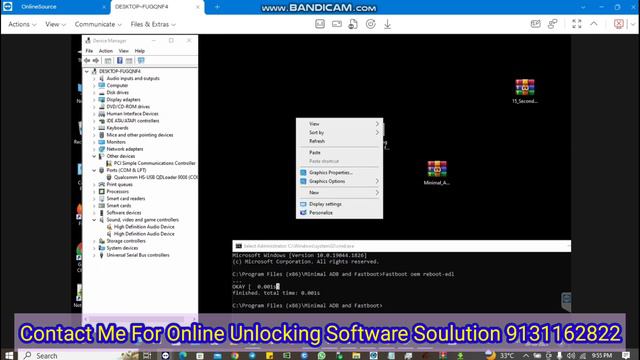Viewport: 640px width, 360px height.
Task: Click the TeamViewer logo icon
Action: click(x=7, y=7)
